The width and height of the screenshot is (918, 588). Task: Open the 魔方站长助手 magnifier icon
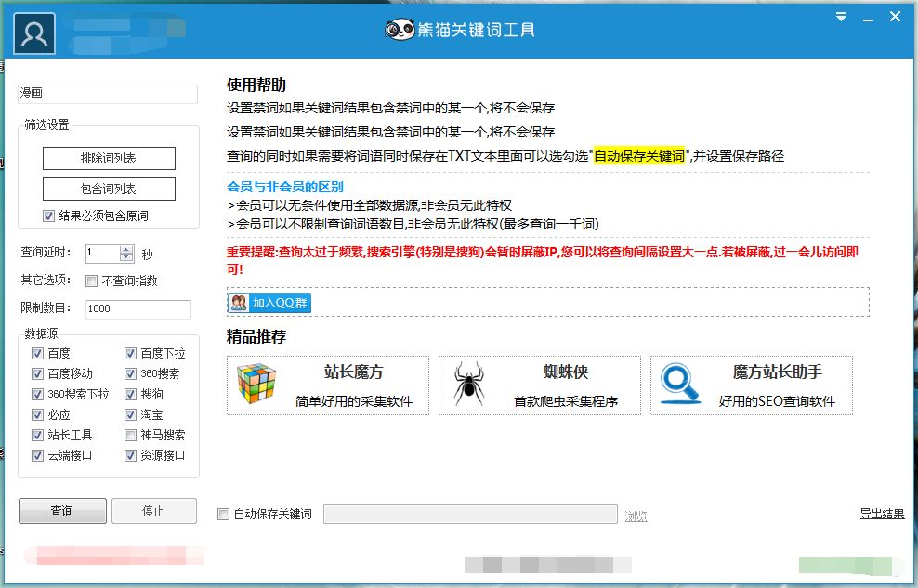[x=680, y=384]
